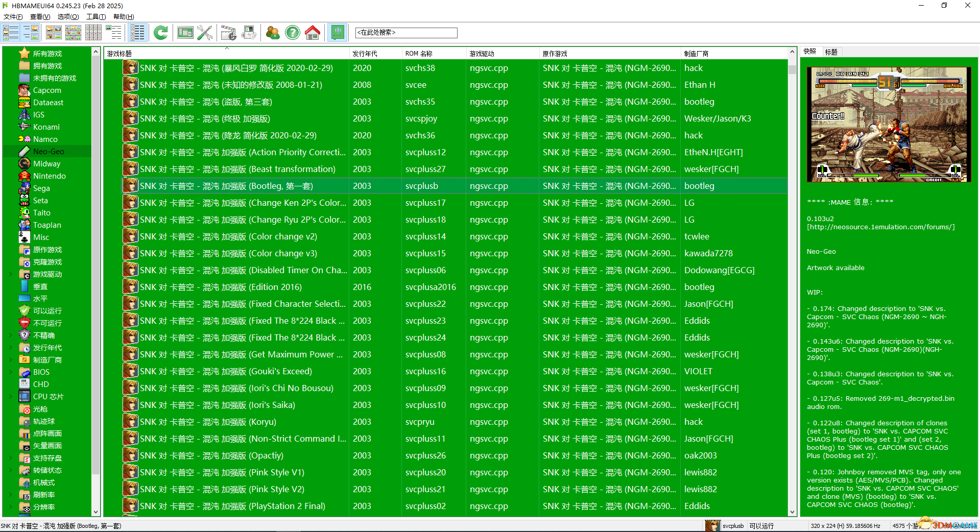This screenshot has width=980, height=532.
Task: Open the 查看(V) menu
Action: tap(40, 17)
